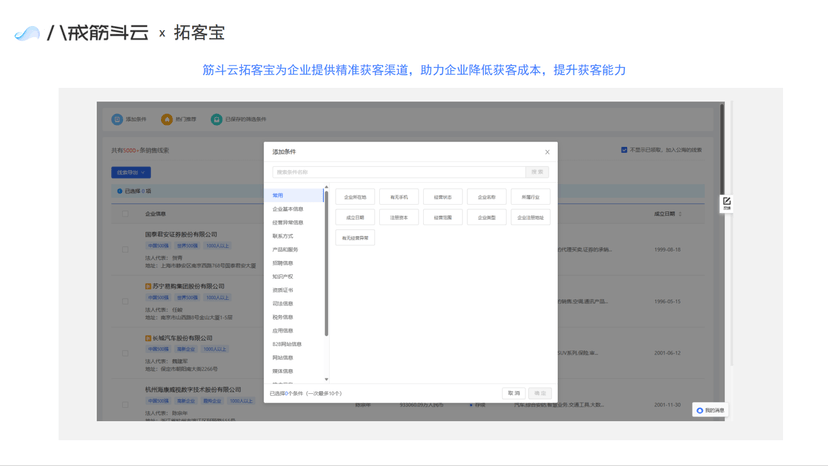
Task: Click the 企业信息 column header
Action: (x=155, y=214)
